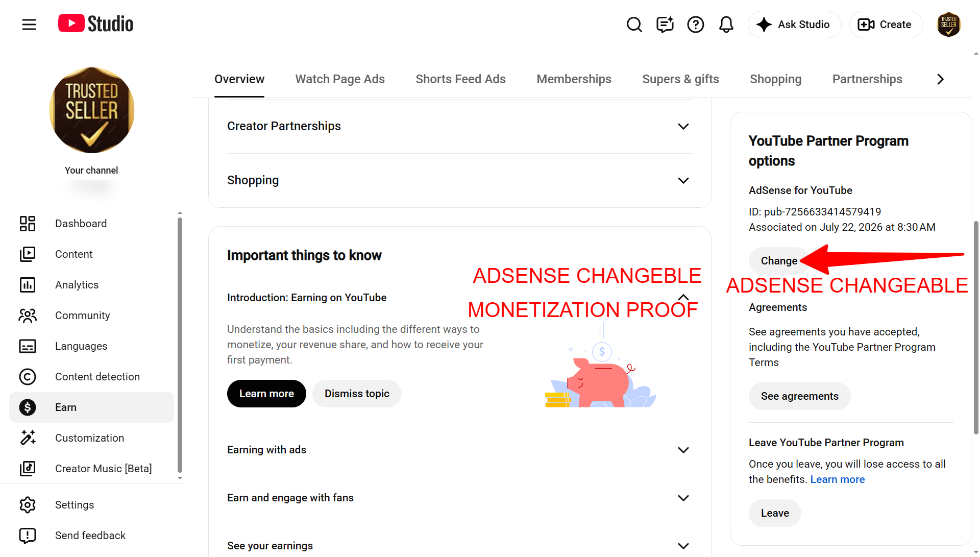Viewport: 980px width, 557px height.
Task: Open the hamburger navigation menu
Action: pos(29,24)
